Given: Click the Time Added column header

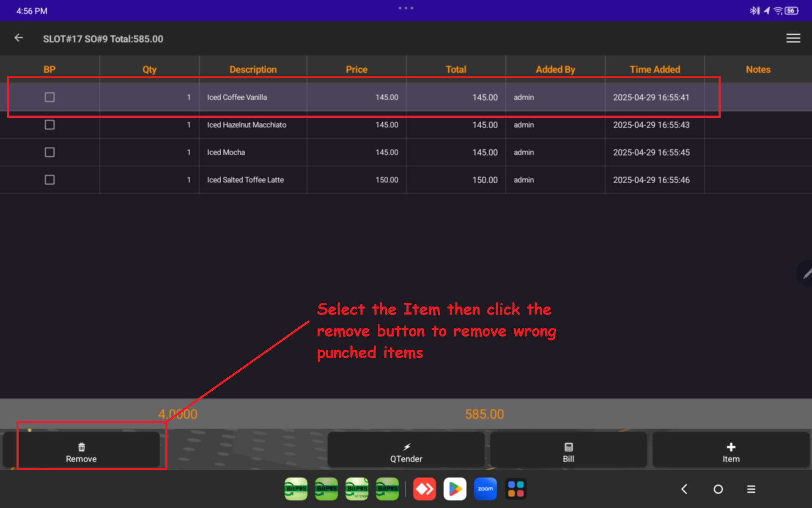Looking at the screenshot, I should (655, 69).
